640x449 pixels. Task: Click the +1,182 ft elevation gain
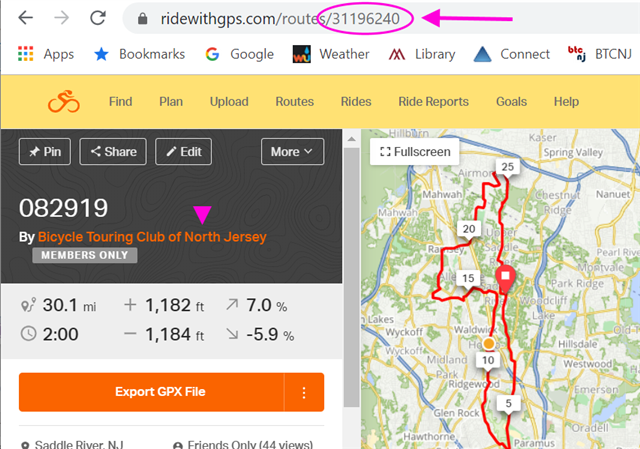coord(164,305)
